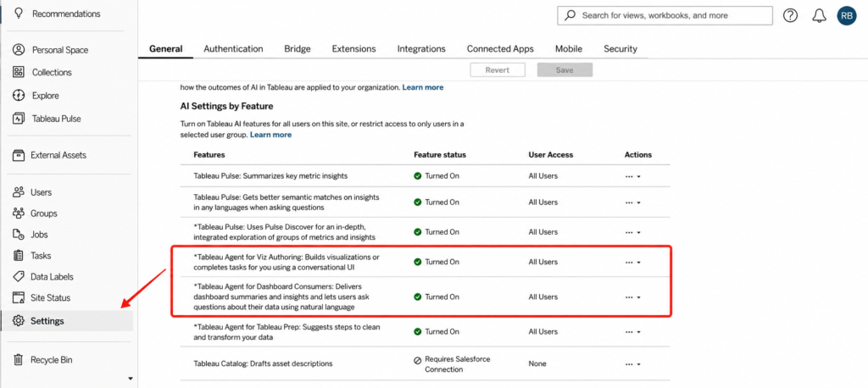Click None access for Tableau Catalog row
Viewport: 868px width, 388px height.
(x=537, y=363)
